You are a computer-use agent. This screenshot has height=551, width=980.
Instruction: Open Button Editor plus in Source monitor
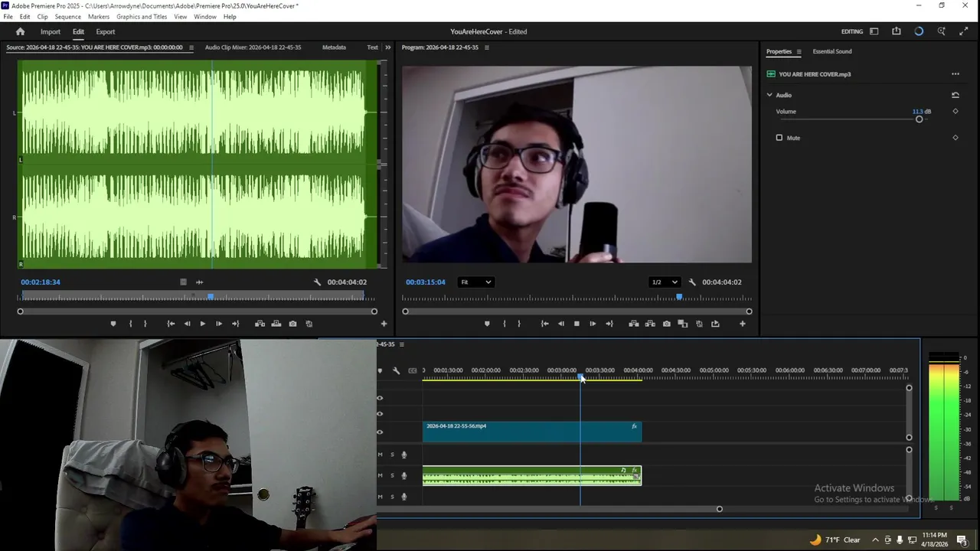point(384,324)
